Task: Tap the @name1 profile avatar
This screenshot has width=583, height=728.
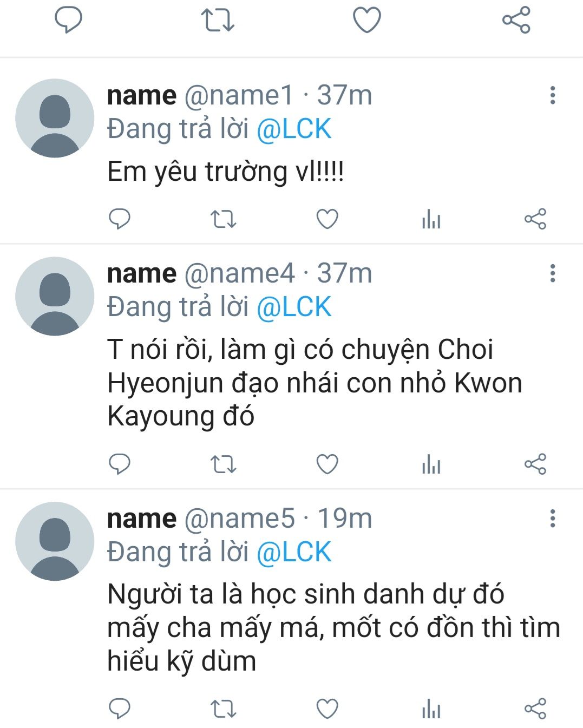Action: tap(55, 118)
